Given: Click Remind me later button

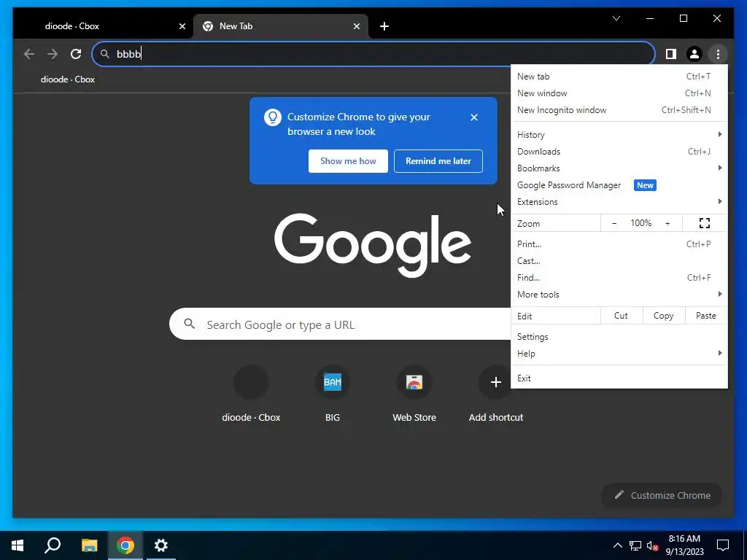Looking at the screenshot, I should [438, 161].
